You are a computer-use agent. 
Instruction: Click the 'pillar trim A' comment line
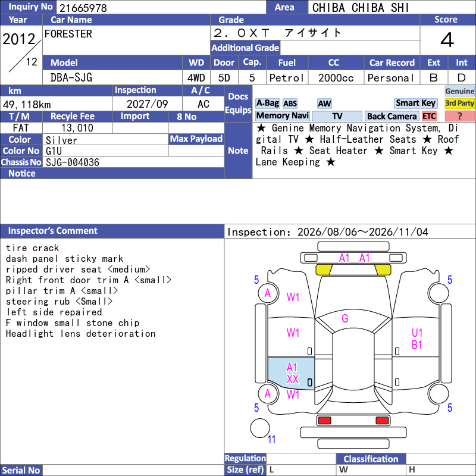(62, 290)
